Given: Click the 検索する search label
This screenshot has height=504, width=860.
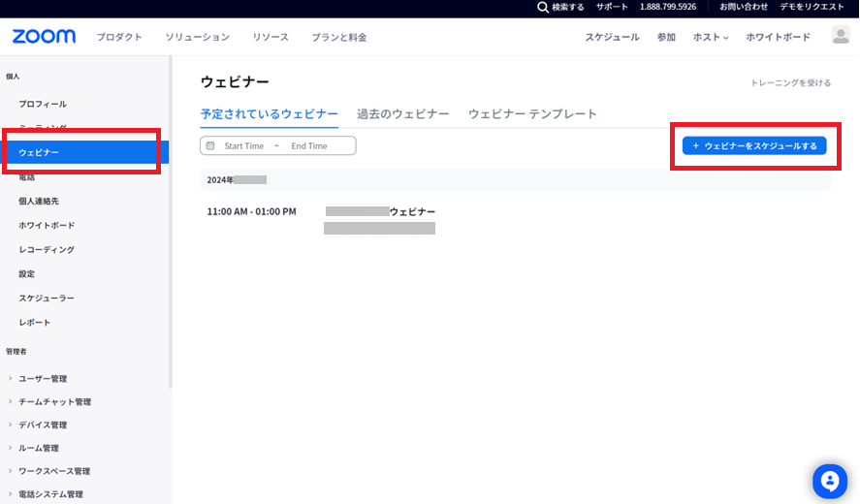Looking at the screenshot, I should pos(567,7).
